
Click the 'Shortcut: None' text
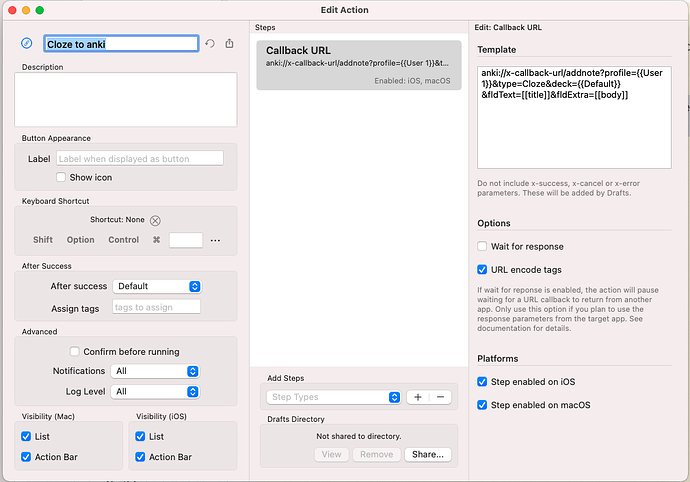117,220
